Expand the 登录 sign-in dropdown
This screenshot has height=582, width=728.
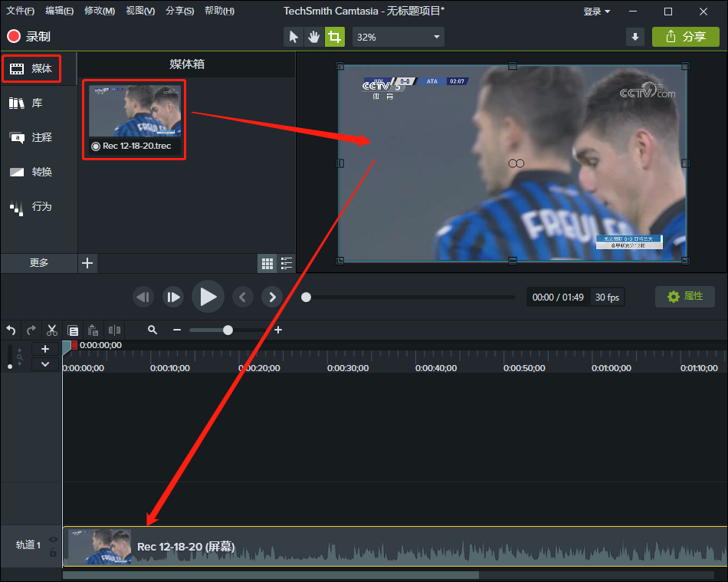(x=596, y=12)
